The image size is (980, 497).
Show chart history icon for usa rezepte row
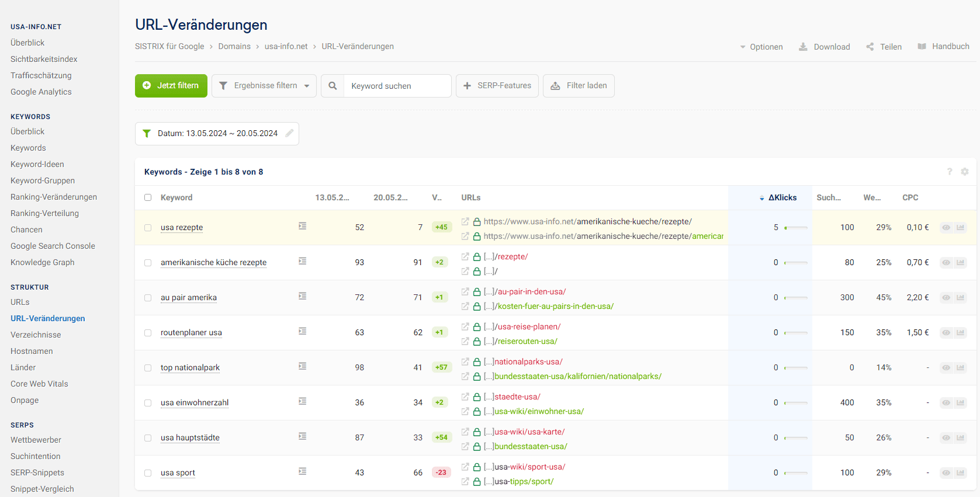961,227
